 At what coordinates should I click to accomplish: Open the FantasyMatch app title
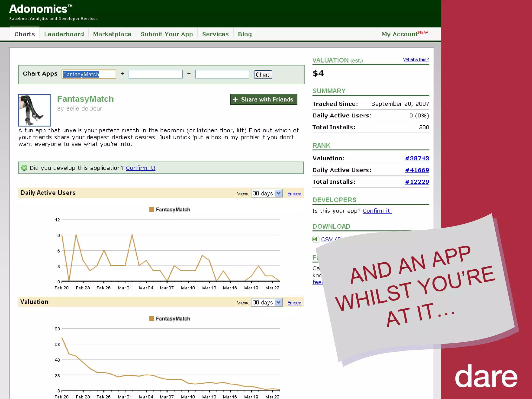[85, 99]
